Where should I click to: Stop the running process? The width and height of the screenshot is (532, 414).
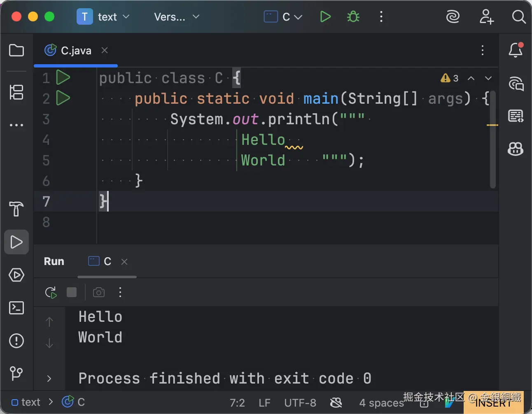(x=72, y=292)
